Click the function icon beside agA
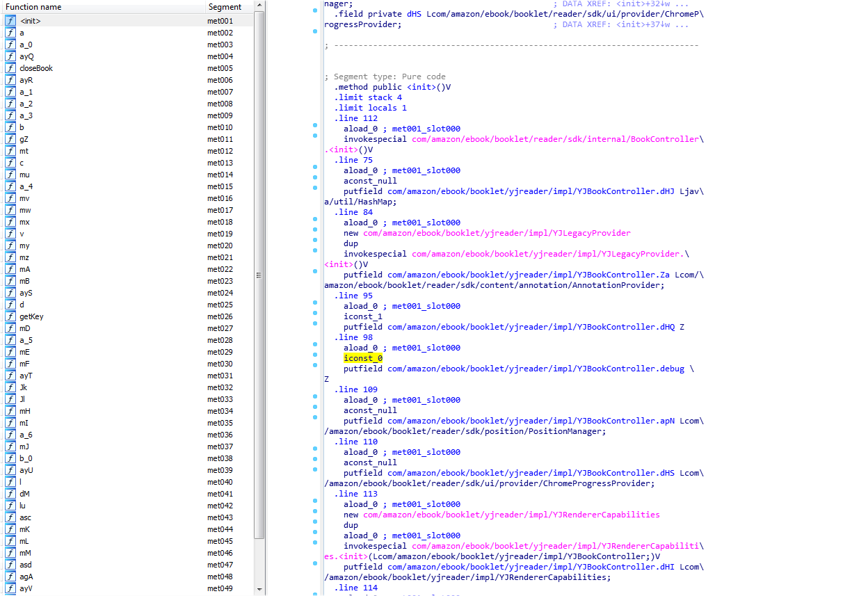The width and height of the screenshot is (868, 596). (10, 577)
